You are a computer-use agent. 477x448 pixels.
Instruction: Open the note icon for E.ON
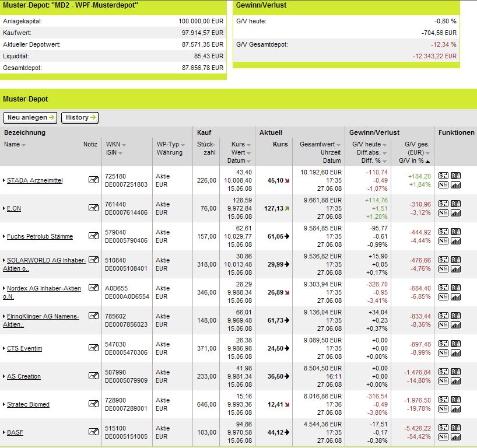point(93,208)
